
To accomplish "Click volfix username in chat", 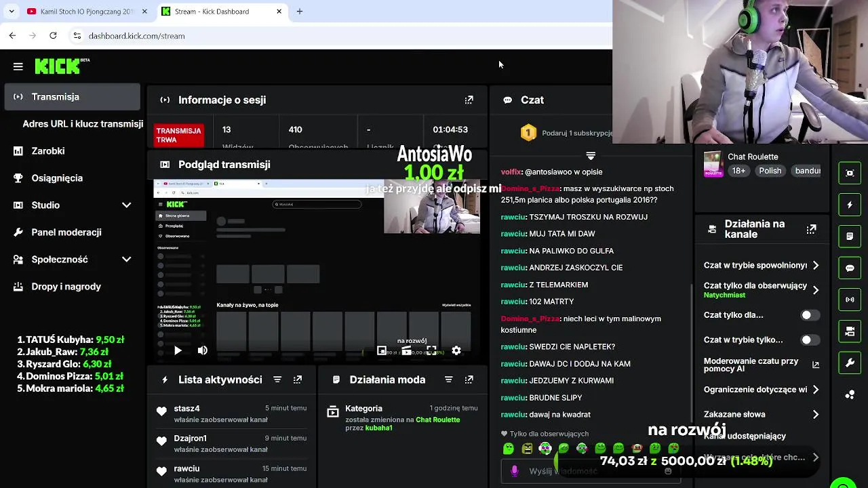I will 511,172.
